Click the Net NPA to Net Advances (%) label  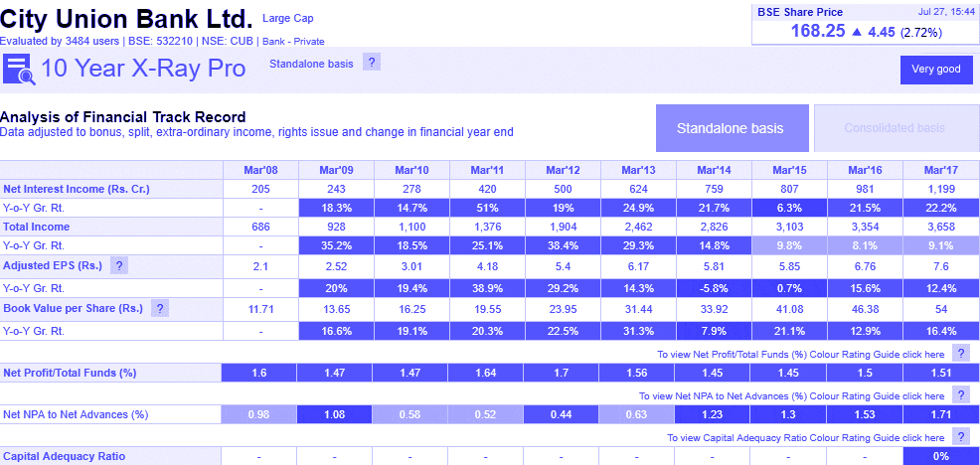coord(76,414)
